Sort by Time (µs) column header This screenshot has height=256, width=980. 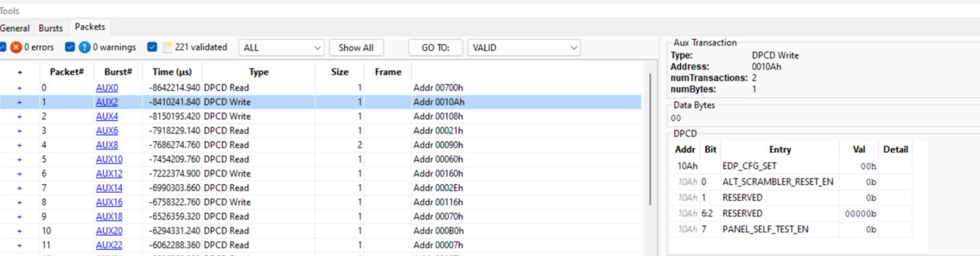tap(172, 72)
